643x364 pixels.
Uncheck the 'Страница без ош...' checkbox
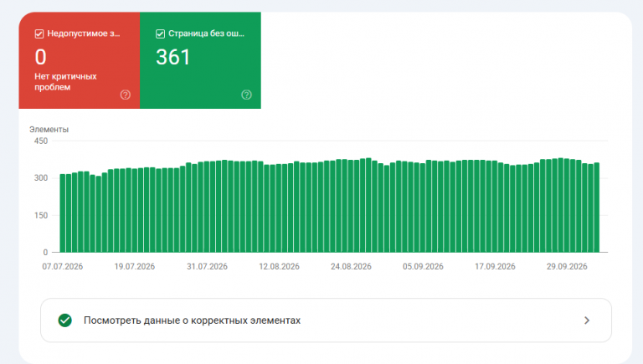click(161, 34)
